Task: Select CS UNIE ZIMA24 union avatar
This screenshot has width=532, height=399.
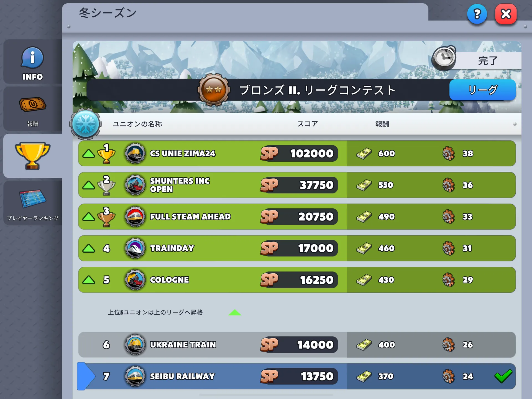Action: point(135,153)
